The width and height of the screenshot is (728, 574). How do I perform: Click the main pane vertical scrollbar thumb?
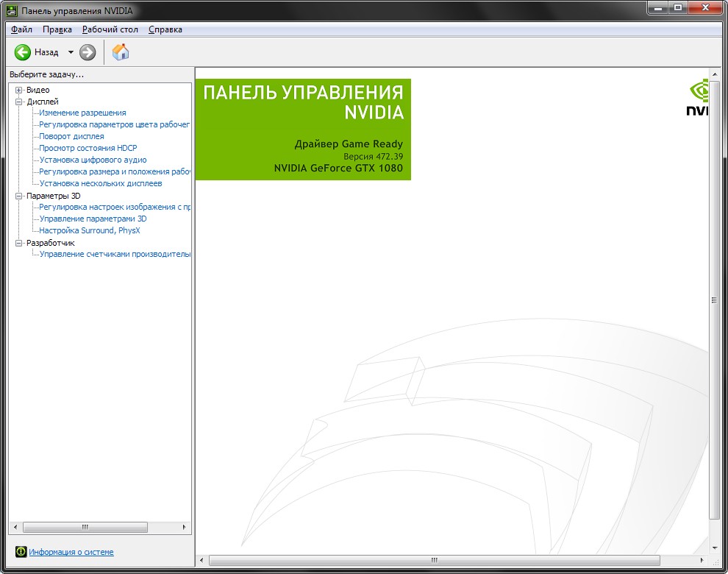pyautogui.click(x=714, y=301)
